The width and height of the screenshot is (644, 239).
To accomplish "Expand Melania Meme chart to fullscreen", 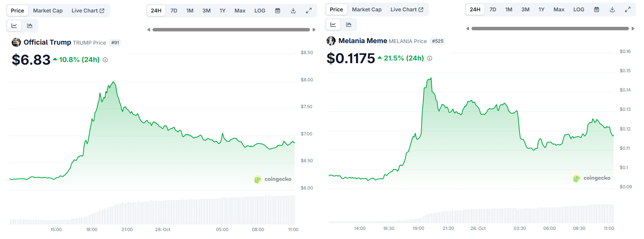I will [628, 9].
